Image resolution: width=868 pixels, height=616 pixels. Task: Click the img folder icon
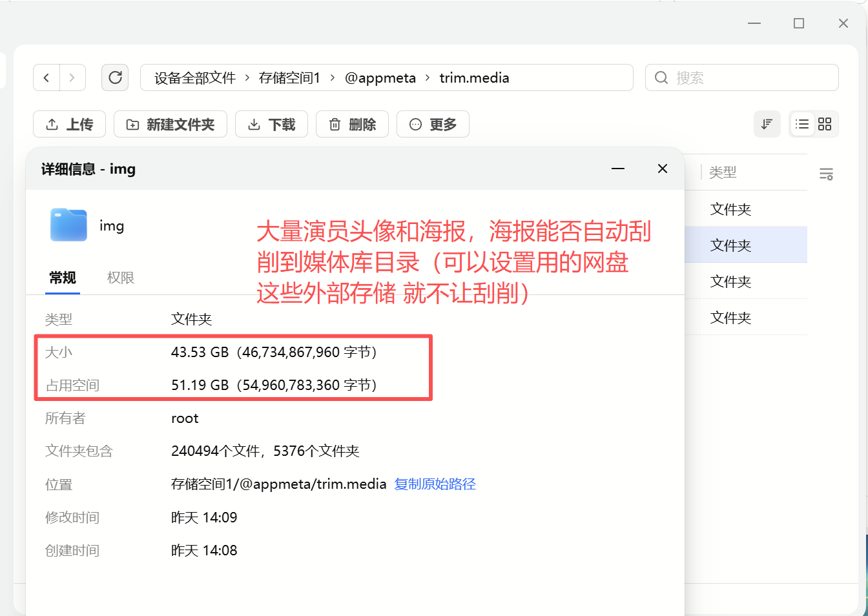[x=68, y=225]
